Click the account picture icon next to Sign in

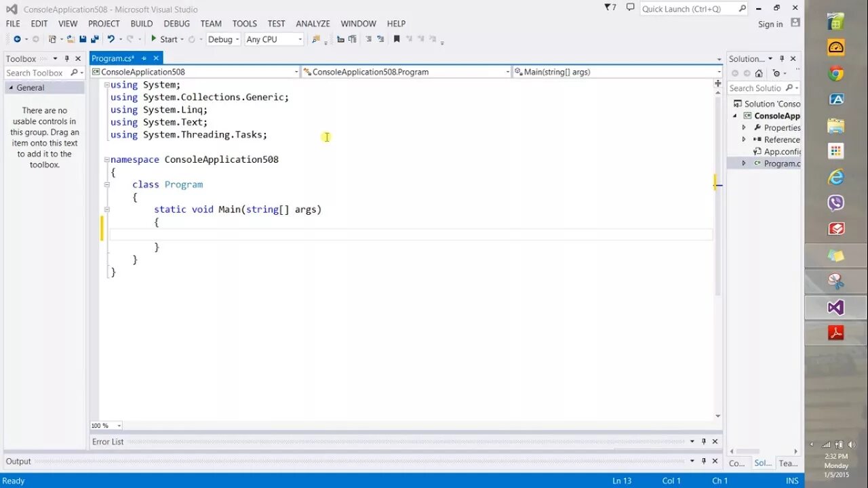[795, 22]
